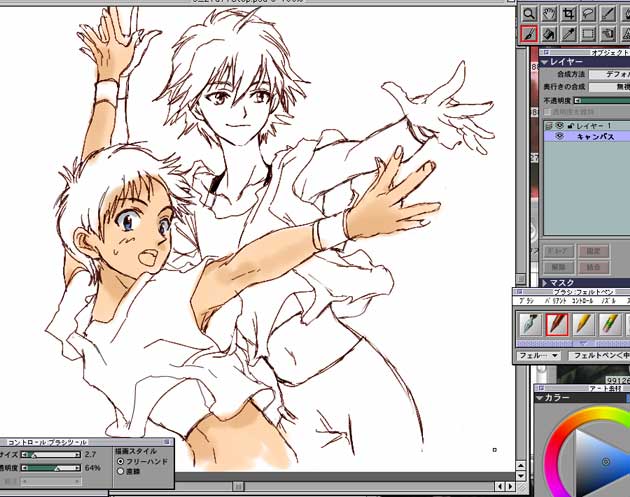
Task: Open the ブラシ menu in brush palette
Action: tap(526, 301)
